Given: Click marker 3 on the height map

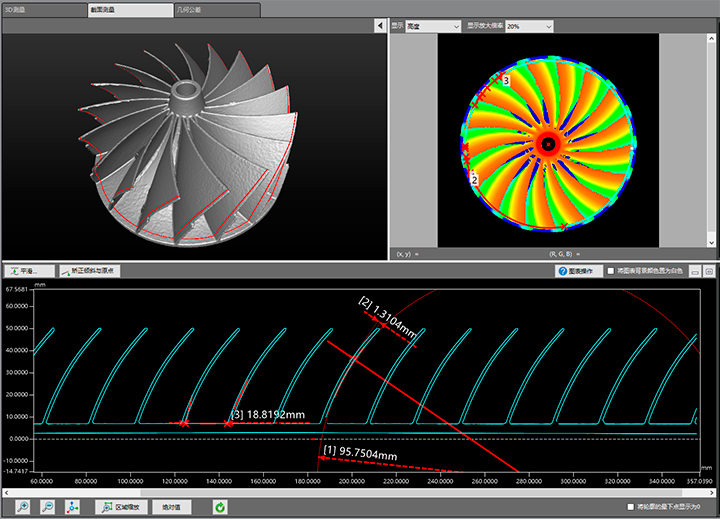Looking at the screenshot, I should pyautogui.click(x=506, y=80).
